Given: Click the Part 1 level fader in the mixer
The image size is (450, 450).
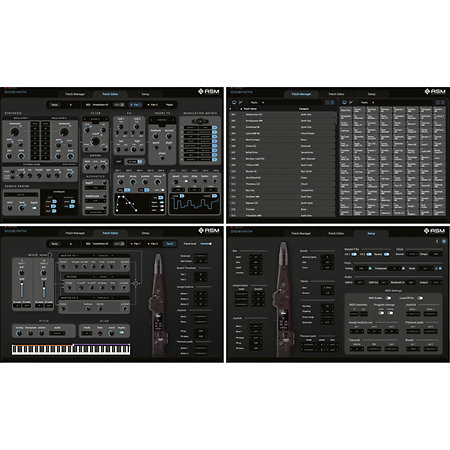Looking at the screenshot, I should pos(22,289).
